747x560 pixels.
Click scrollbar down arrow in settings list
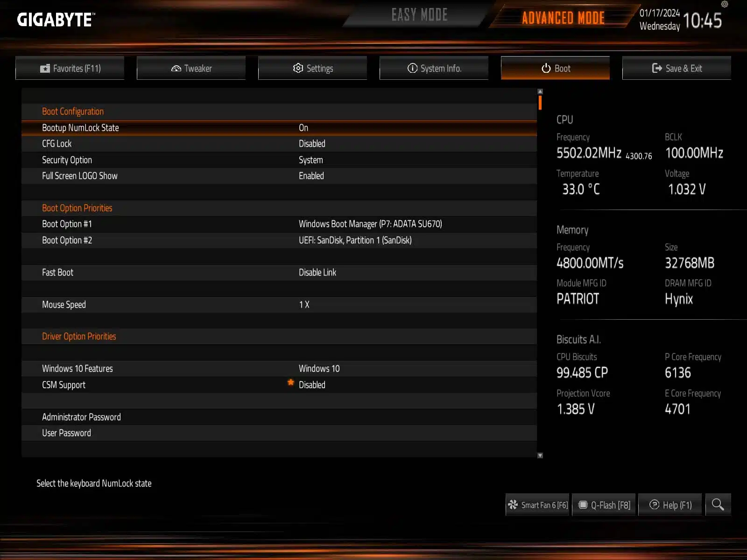point(540,455)
